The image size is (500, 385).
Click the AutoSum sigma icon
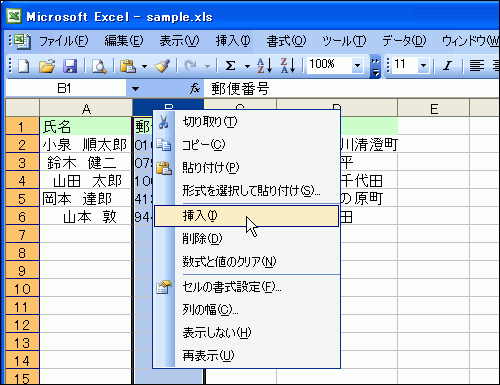click(x=230, y=66)
